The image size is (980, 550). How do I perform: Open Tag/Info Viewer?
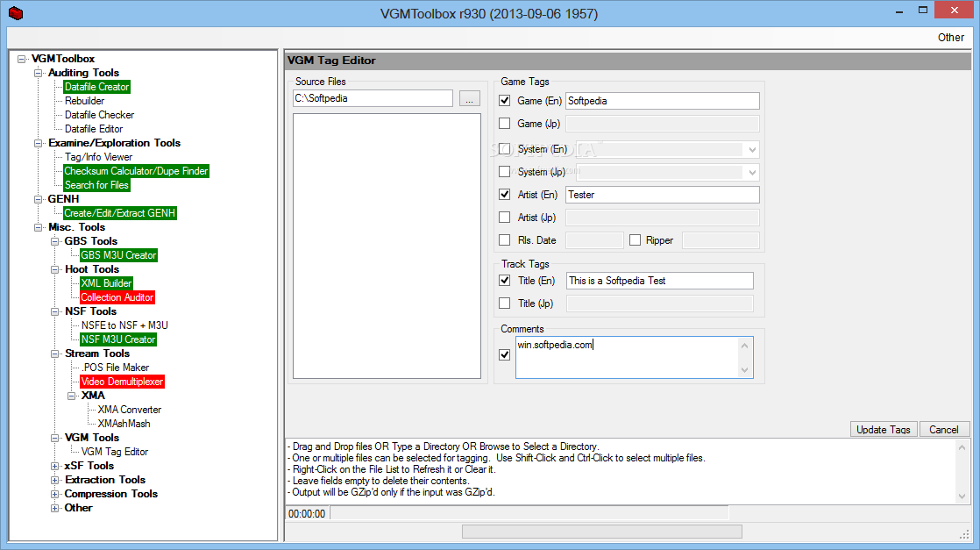click(x=98, y=157)
